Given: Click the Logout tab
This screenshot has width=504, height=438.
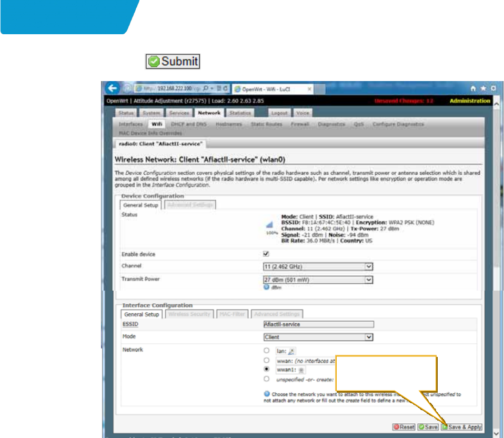Looking at the screenshot, I should click(279, 113).
